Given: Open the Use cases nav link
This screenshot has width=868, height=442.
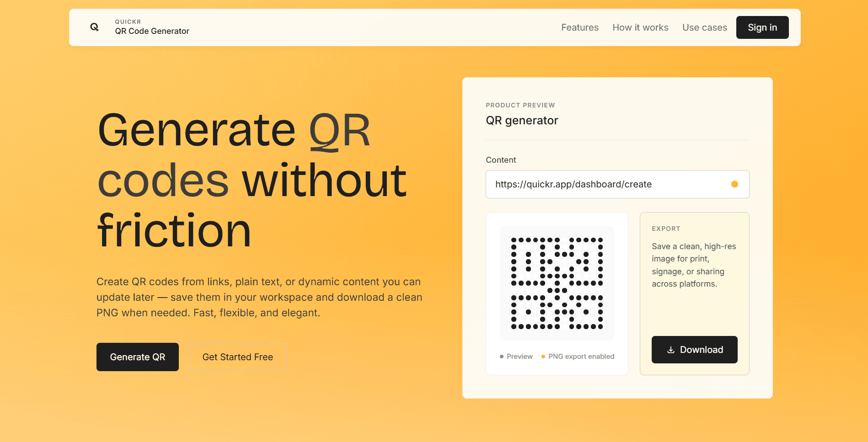Looking at the screenshot, I should [x=705, y=27].
